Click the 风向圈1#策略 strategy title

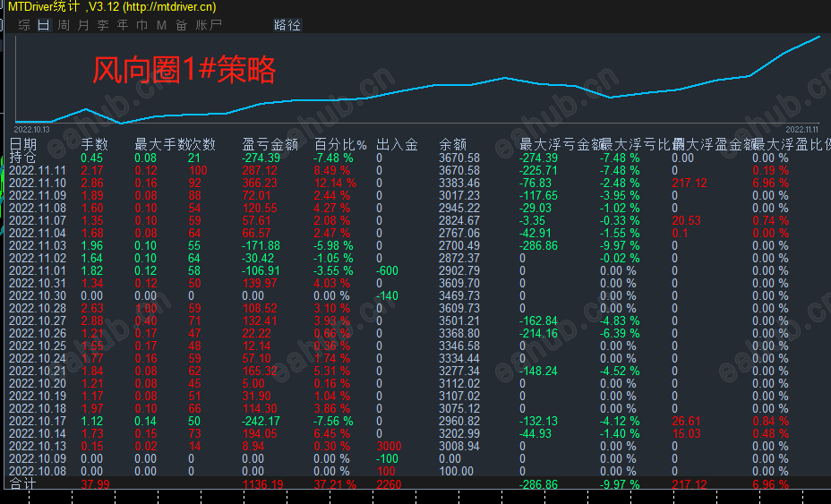(184, 70)
